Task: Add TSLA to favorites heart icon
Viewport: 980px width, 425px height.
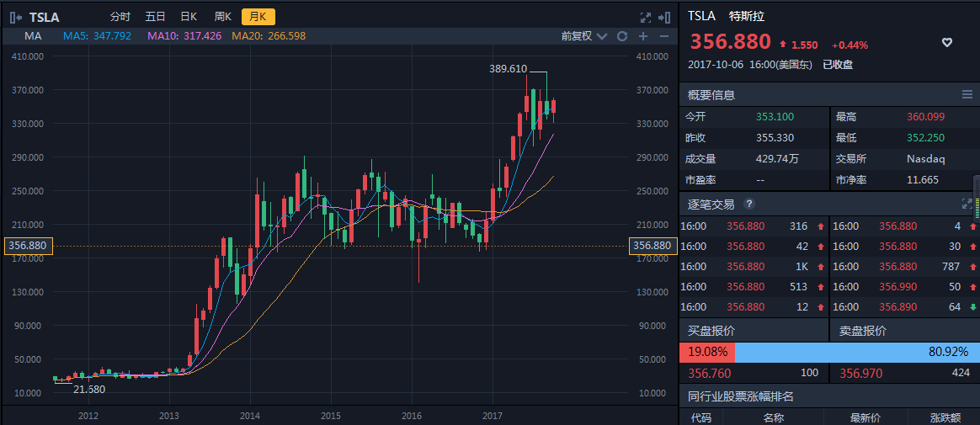Action: coord(946,42)
